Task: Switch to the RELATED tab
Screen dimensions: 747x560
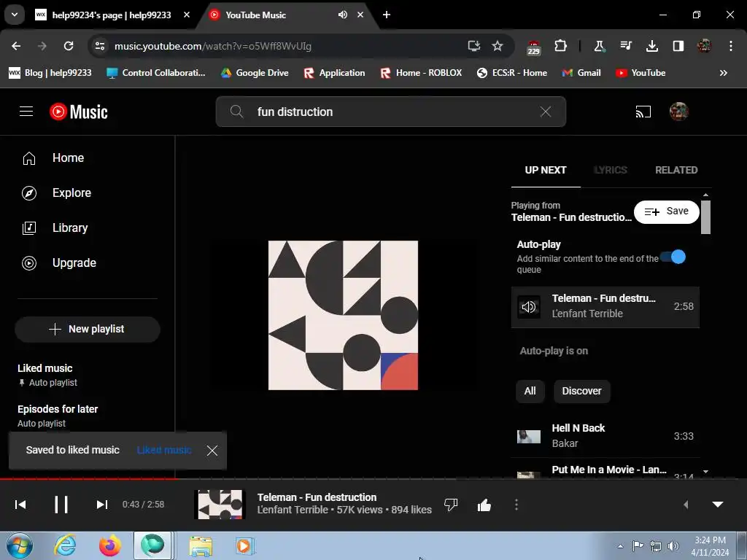Action: [676, 170]
